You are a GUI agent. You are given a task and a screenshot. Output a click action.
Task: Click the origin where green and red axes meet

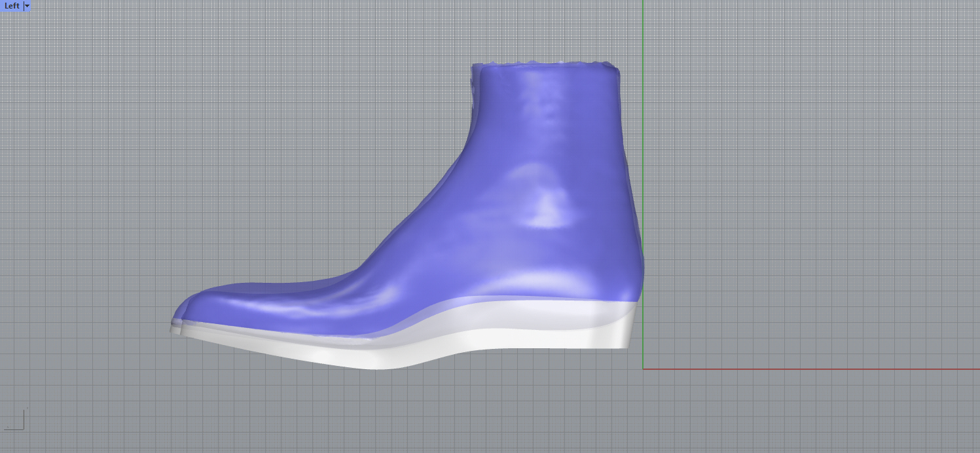(643, 369)
